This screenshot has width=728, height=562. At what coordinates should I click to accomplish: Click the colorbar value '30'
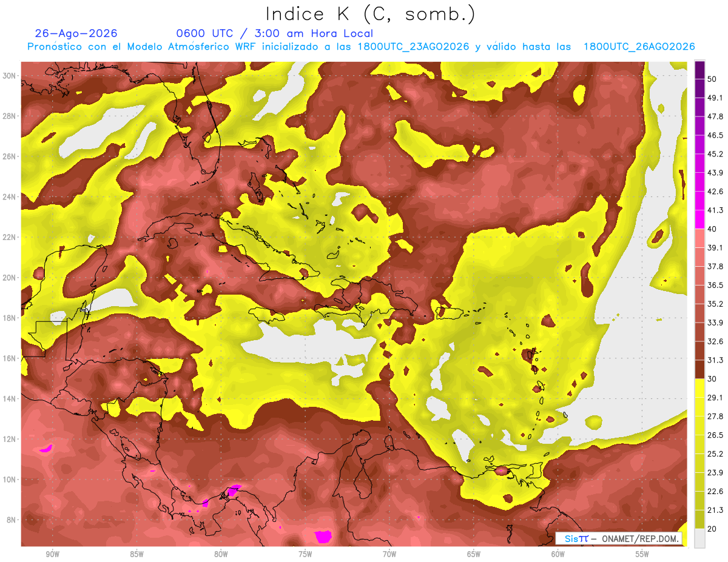tap(712, 379)
